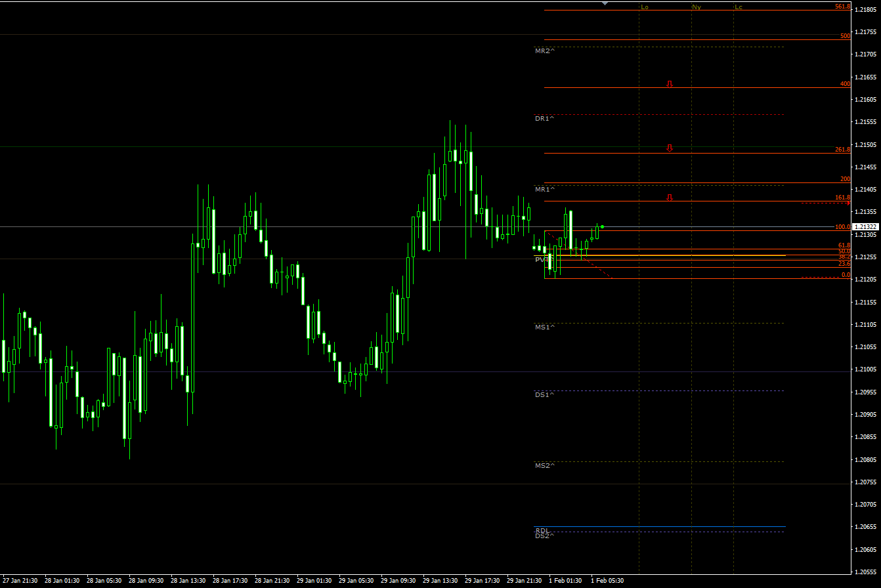Click the 29 Jan 21:30 time label
The width and height of the screenshot is (881, 588).
click(525, 581)
